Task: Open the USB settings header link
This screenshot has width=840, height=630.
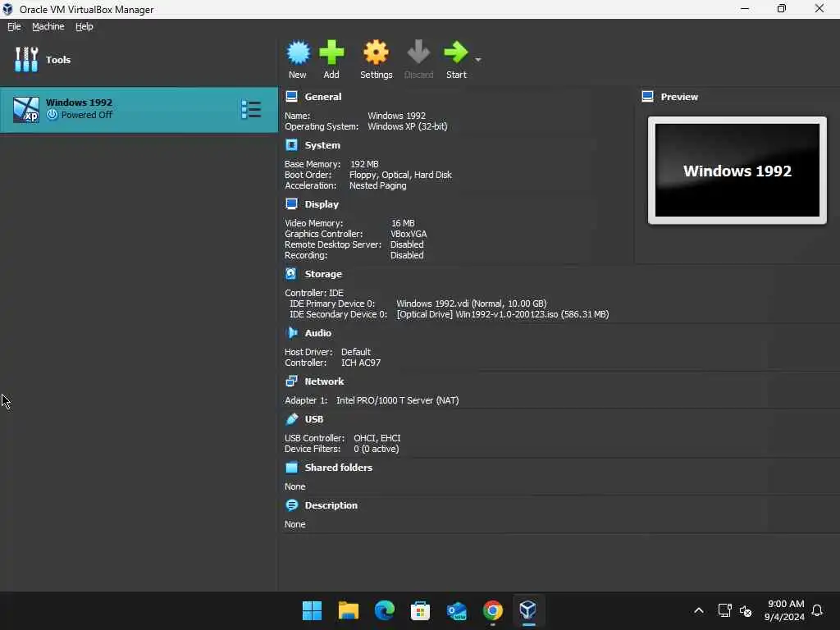Action: point(314,419)
